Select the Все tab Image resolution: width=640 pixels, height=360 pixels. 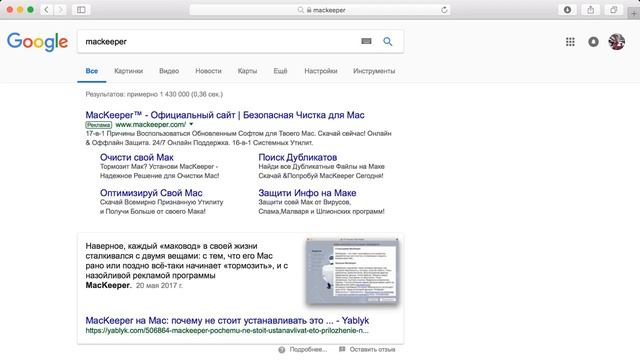(92, 71)
